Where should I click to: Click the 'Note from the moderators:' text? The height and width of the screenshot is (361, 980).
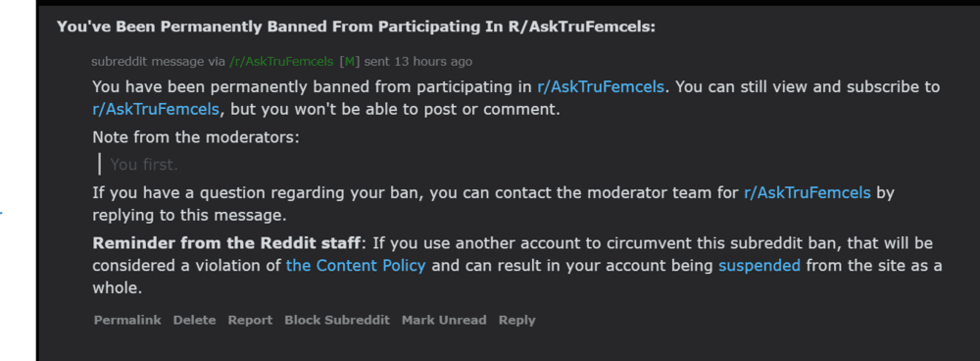tap(196, 137)
